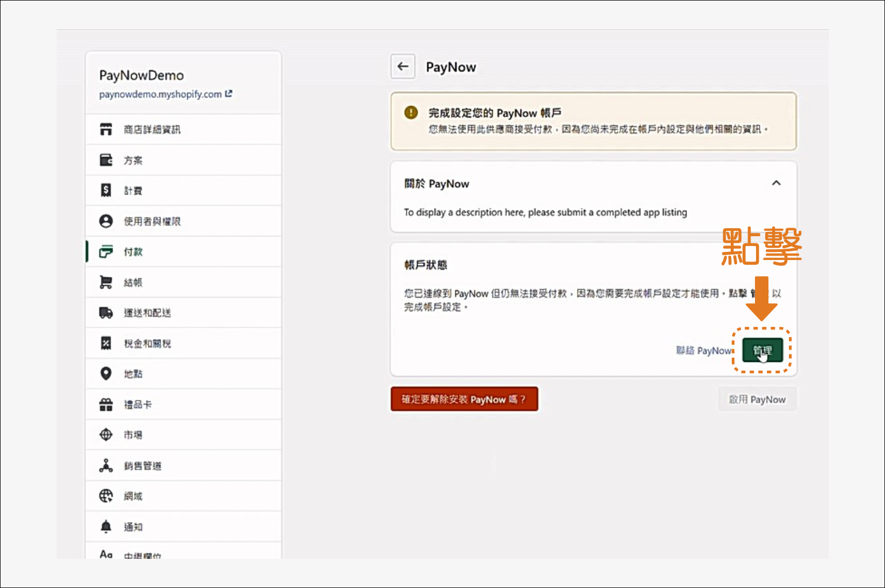Click the PayNow page title

451,67
